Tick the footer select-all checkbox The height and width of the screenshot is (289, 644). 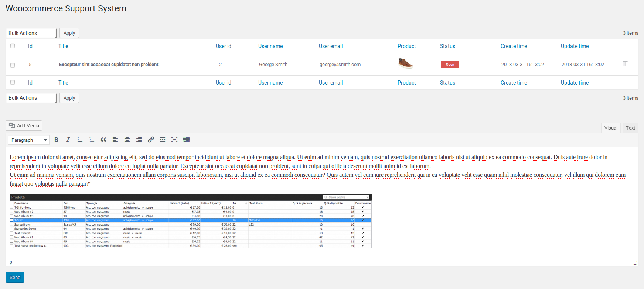[13, 82]
